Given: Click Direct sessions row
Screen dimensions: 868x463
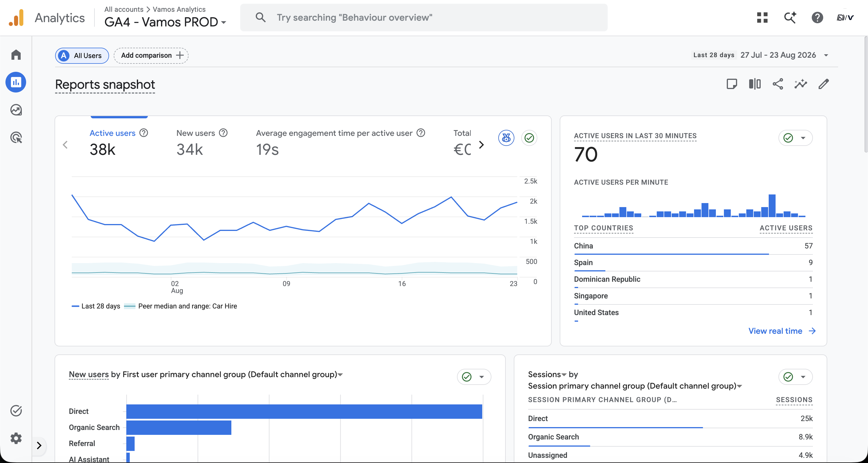Looking at the screenshot, I should coord(670,418).
